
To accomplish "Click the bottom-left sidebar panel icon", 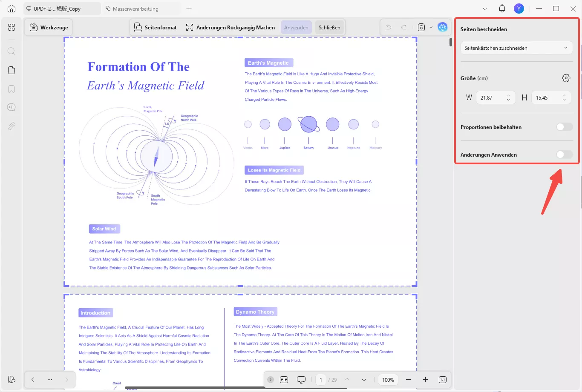I will (x=12, y=380).
